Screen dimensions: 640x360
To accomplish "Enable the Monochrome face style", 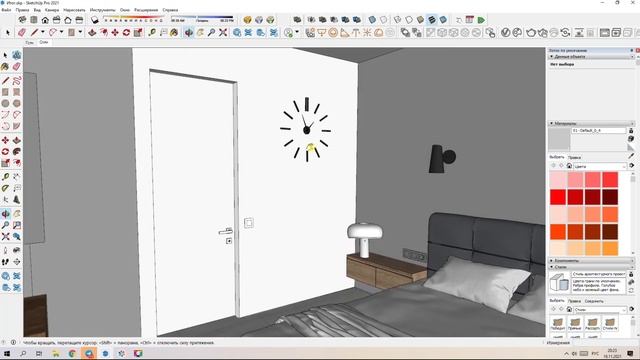I will 443,20.
